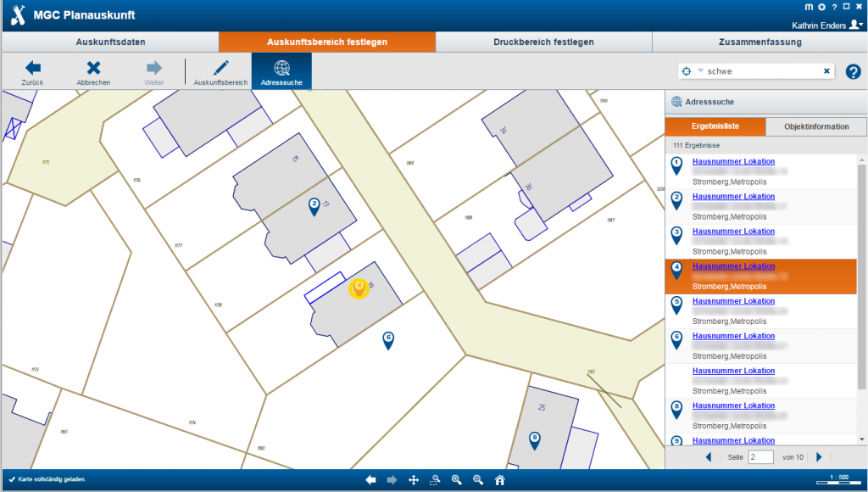Reset map with the home icon
This screenshot has width=868, height=492.
click(500, 480)
